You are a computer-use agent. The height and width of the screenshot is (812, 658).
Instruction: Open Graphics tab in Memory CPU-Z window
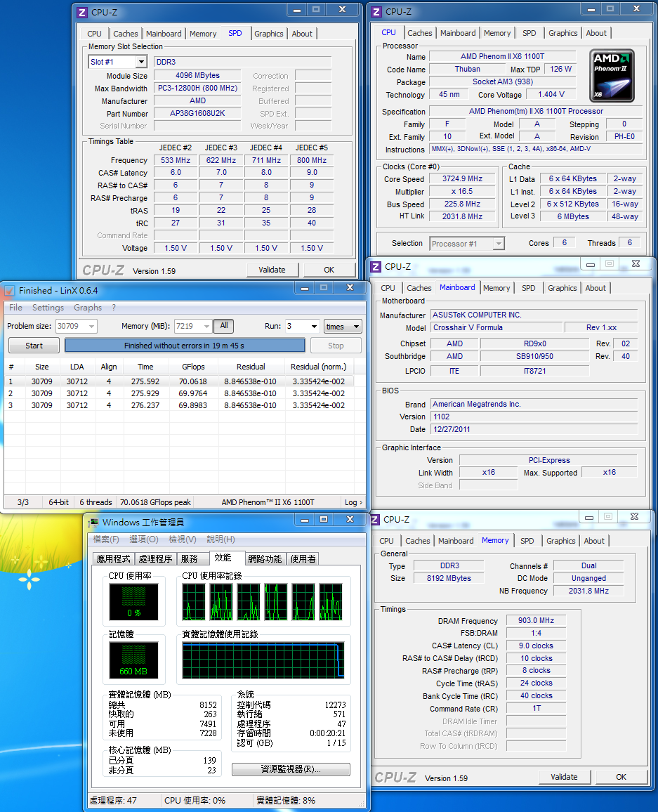pos(560,541)
